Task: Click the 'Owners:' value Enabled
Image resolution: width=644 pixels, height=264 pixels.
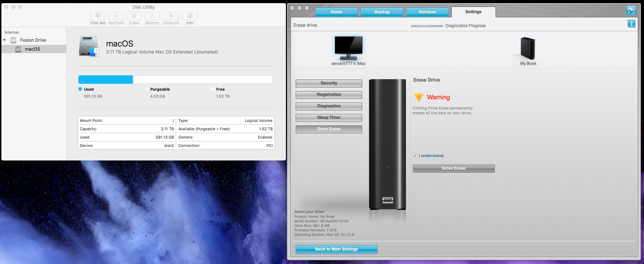Action: tap(265, 137)
